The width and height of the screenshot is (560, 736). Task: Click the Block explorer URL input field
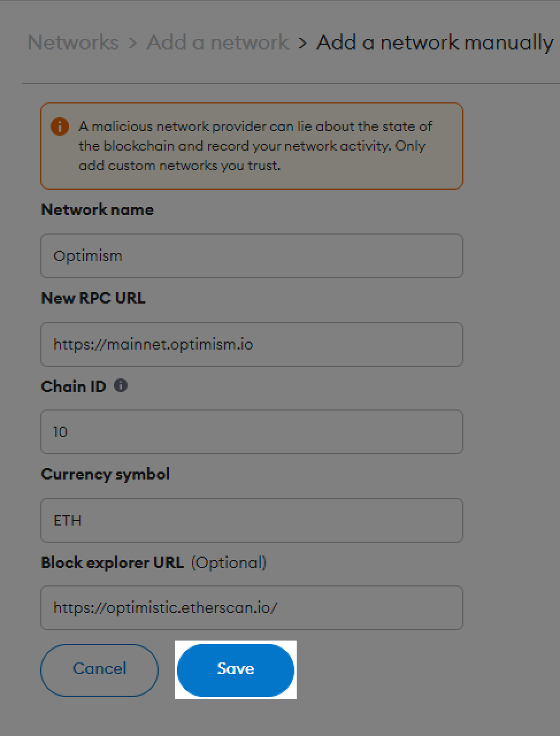(251, 608)
